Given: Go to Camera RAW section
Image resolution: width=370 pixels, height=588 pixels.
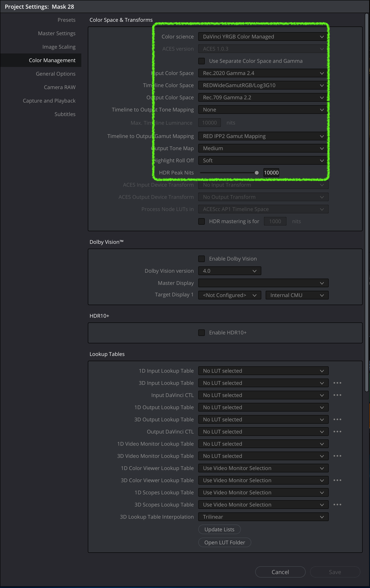Looking at the screenshot, I should 60,87.
